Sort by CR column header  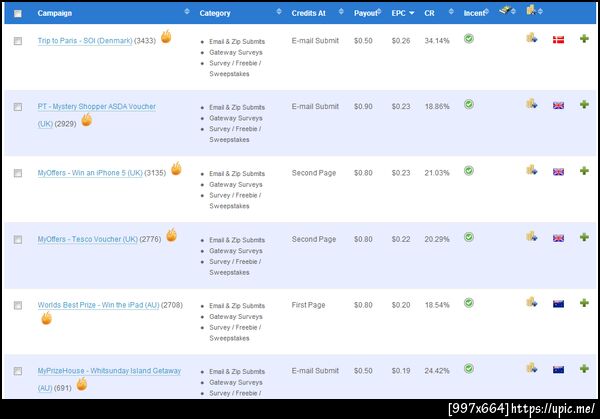click(429, 13)
